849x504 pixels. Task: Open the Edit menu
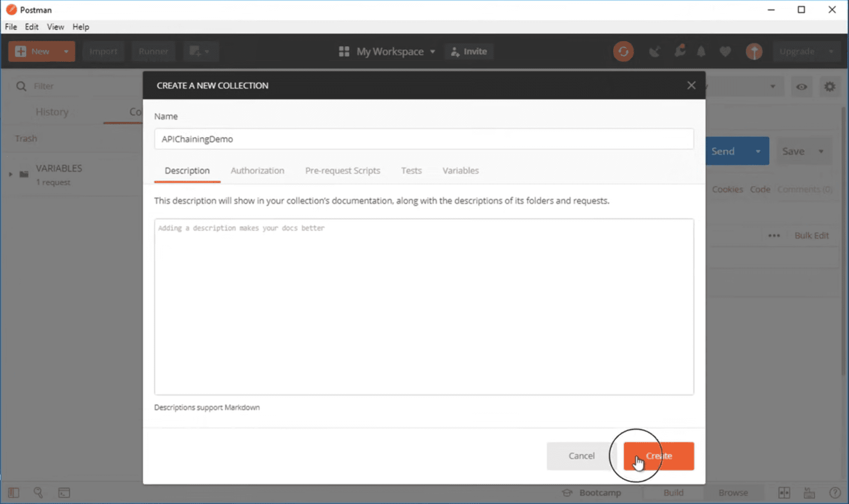(31, 27)
